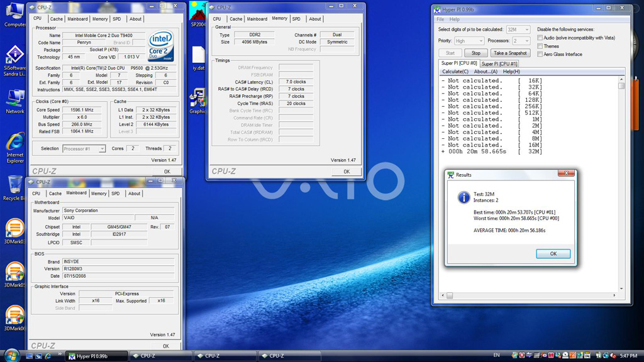Viewport: 644px width, 362px height.
Task: Open the iy.dat file icon
Action: pyautogui.click(x=198, y=58)
